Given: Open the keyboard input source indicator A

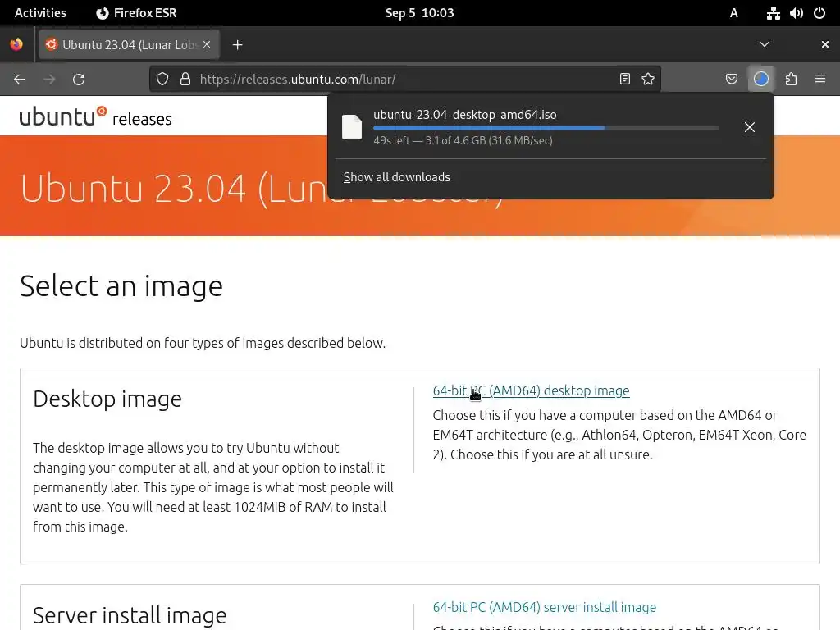Looking at the screenshot, I should [734, 13].
